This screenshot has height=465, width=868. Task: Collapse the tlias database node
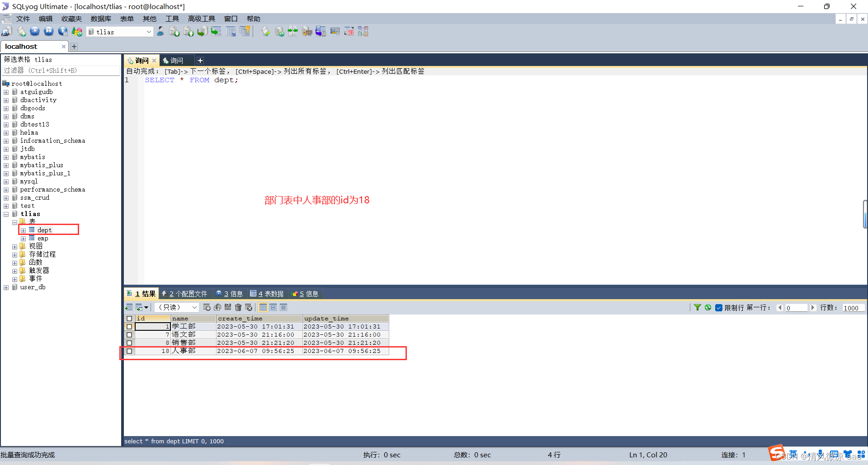point(6,214)
